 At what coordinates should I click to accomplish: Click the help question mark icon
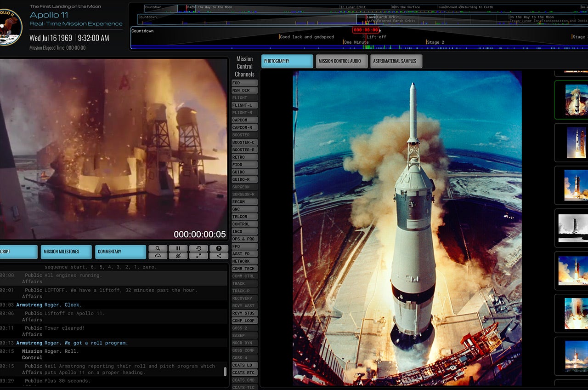pos(219,248)
